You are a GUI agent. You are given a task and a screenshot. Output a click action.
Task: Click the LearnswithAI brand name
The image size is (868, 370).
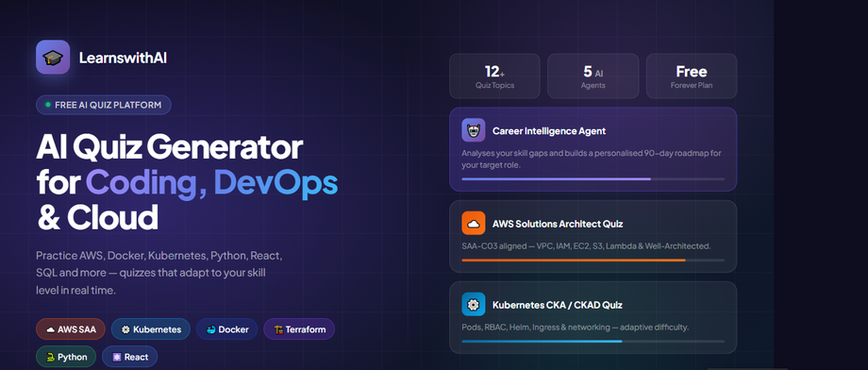coord(123,58)
